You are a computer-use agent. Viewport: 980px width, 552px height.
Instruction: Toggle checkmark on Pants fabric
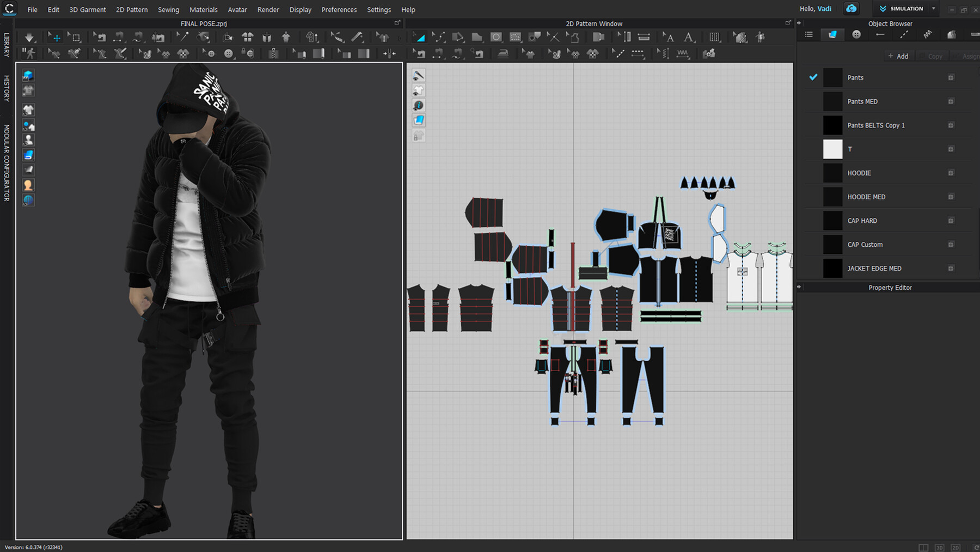point(813,77)
